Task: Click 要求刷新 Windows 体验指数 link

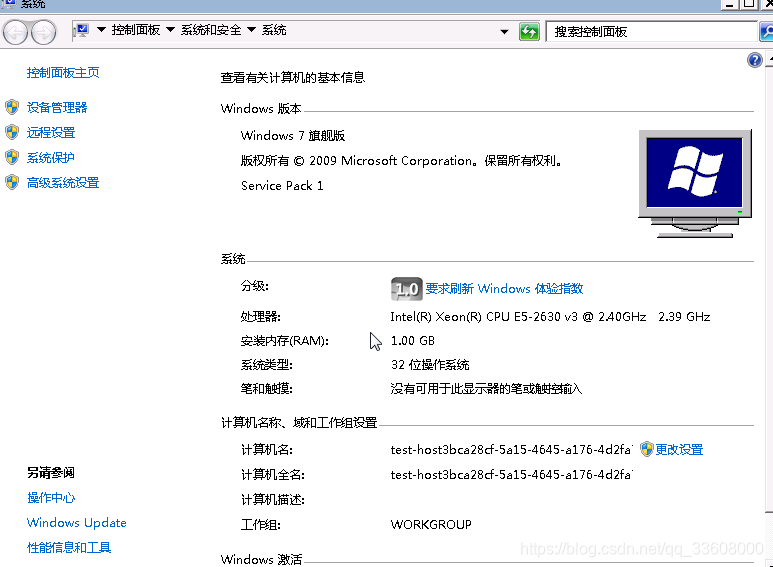Action: point(504,288)
